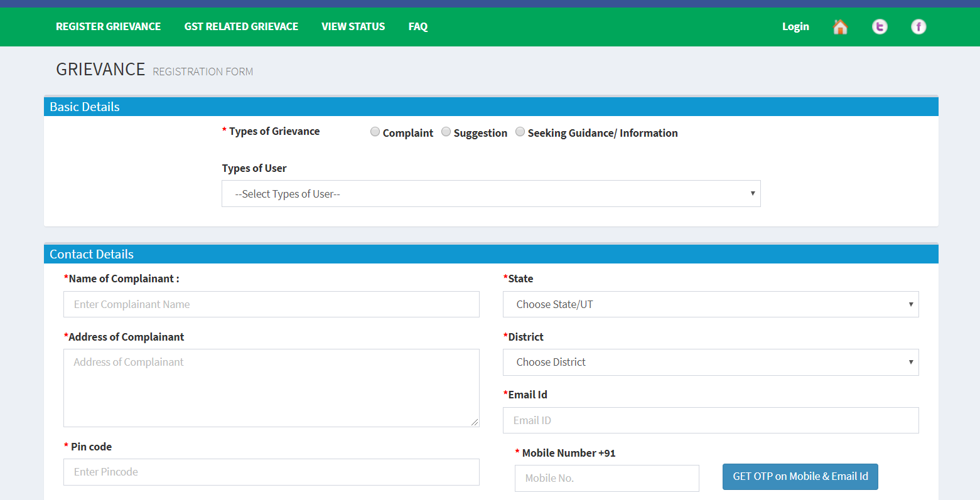The image size is (980, 500).
Task: Expand the Choose State/UT dropdown
Action: [710, 304]
